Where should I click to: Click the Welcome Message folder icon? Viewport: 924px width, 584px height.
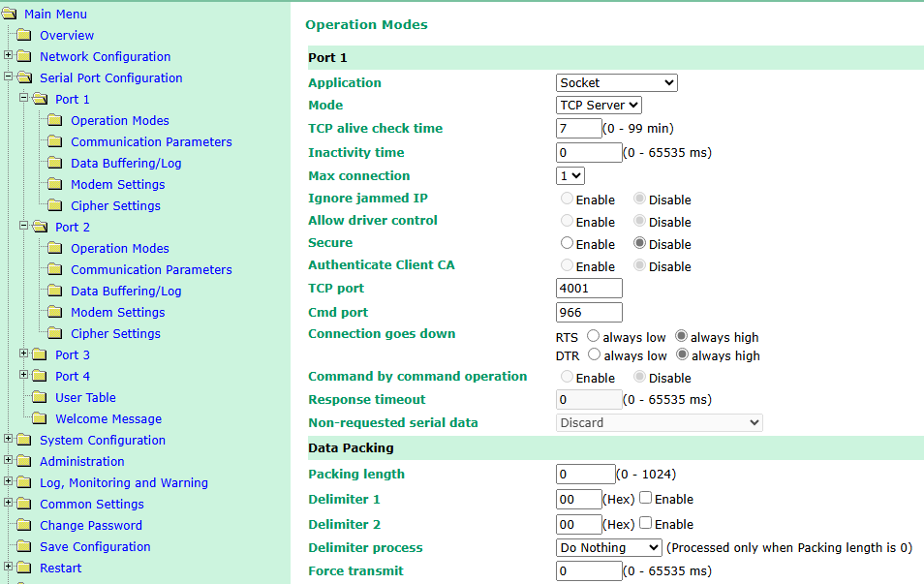[40, 419]
